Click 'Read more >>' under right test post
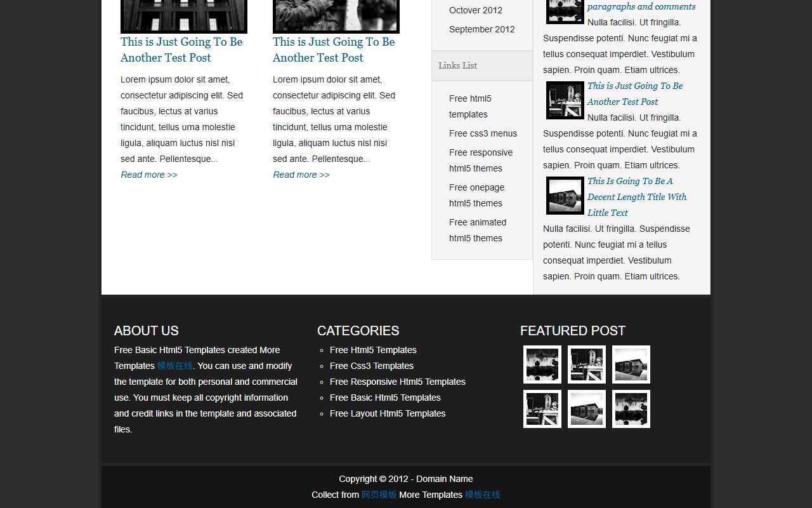Screen dimensions: 812x508 tap(301, 175)
